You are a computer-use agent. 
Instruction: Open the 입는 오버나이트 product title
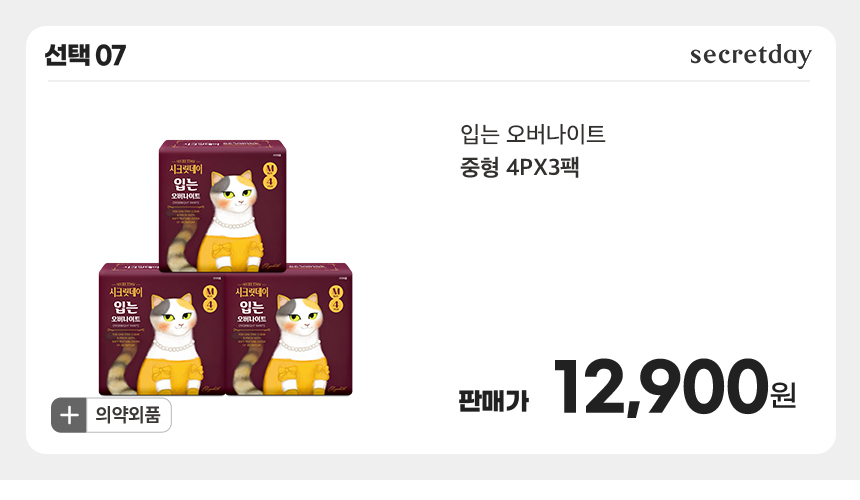click(533, 134)
